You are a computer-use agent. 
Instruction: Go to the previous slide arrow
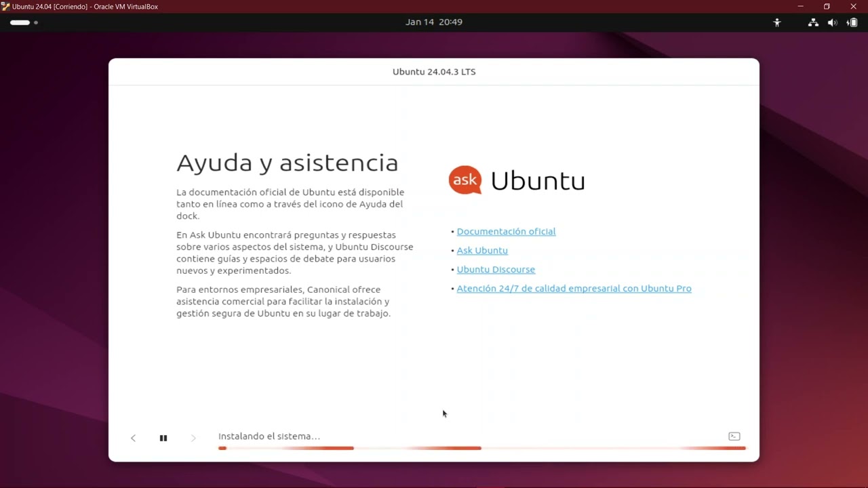133,438
